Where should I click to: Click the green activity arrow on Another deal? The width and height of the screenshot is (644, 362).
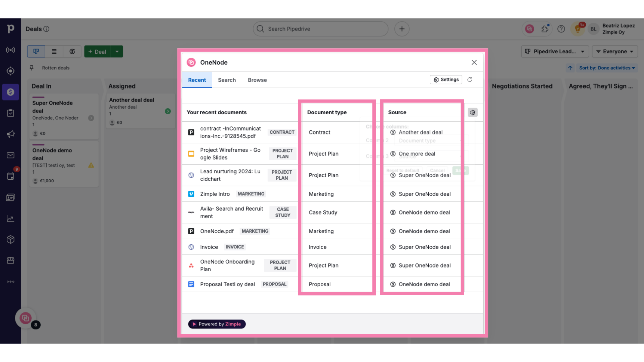click(x=168, y=111)
